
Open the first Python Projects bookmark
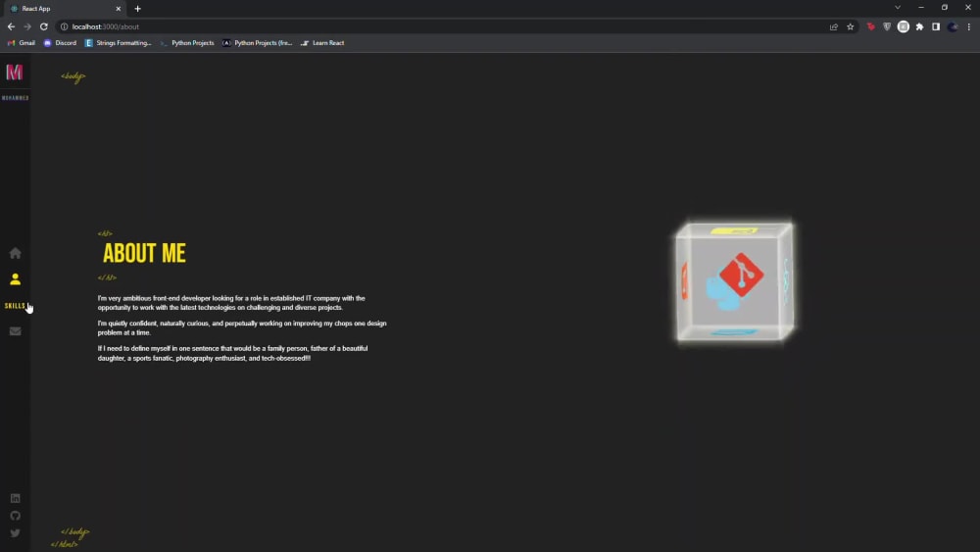(x=187, y=43)
